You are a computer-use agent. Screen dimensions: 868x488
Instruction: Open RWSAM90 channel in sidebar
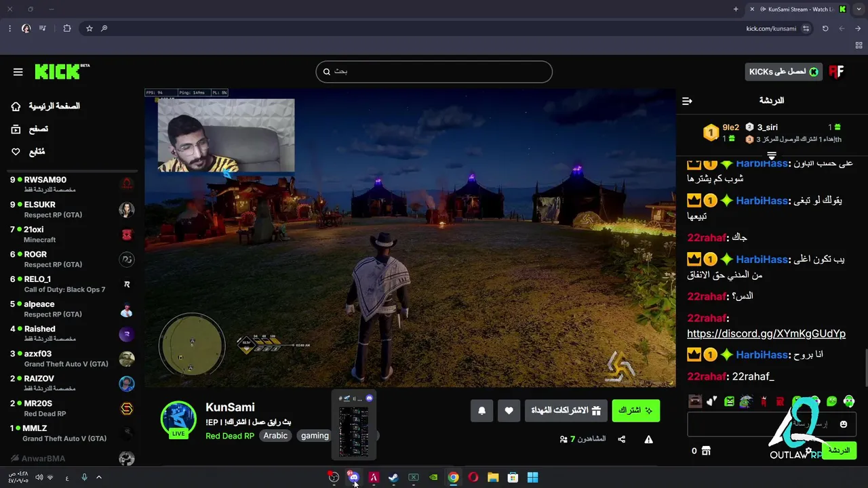click(x=71, y=184)
